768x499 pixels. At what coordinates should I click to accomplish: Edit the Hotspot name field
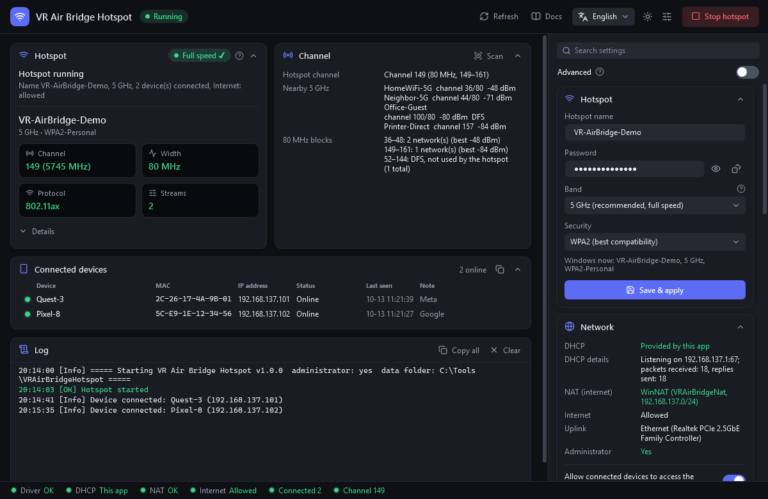pos(654,132)
